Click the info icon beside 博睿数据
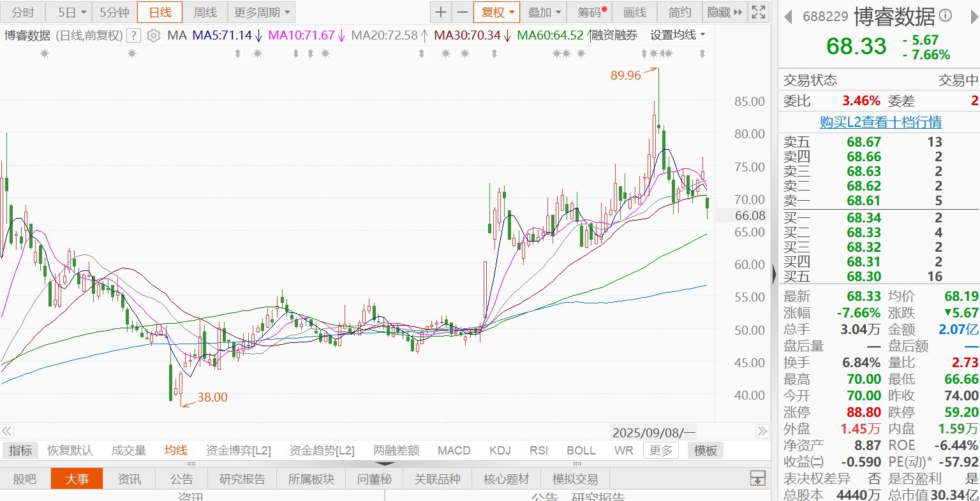Viewport: 980px width, 501px height. pyautogui.click(x=946, y=16)
